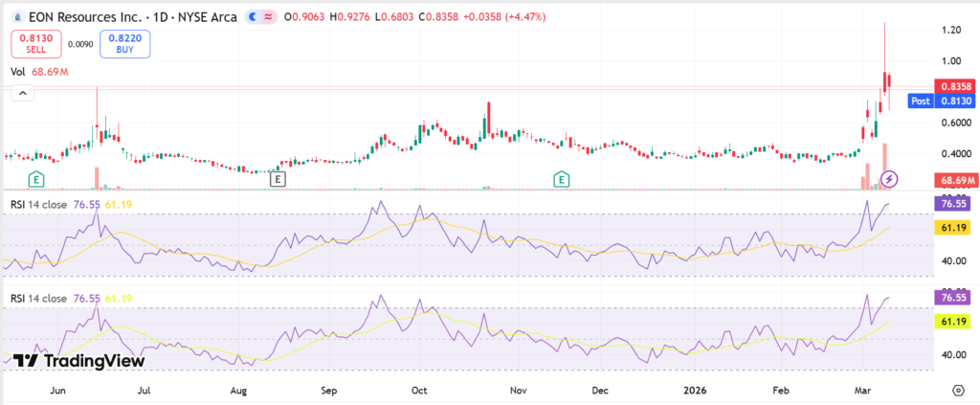Open the green earnings E marker near June
Screen dimensions: 980x405
[37, 180]
